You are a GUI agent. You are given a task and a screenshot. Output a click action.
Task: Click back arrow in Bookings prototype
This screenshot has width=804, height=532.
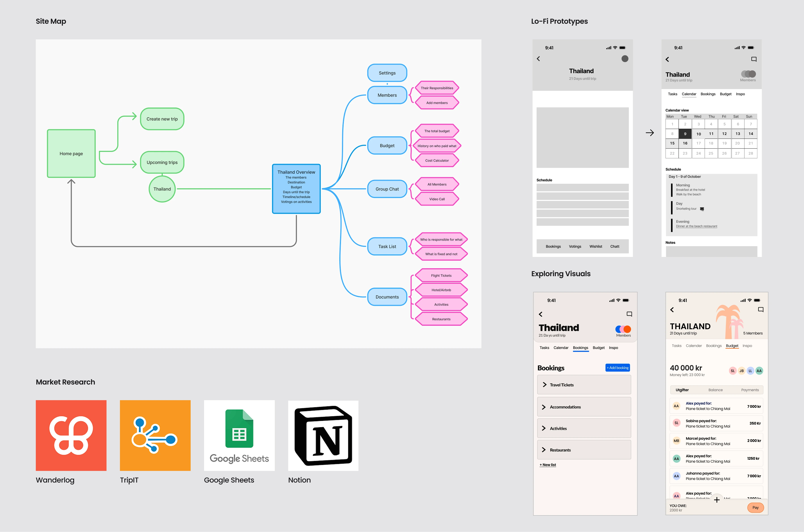point(541,314)
